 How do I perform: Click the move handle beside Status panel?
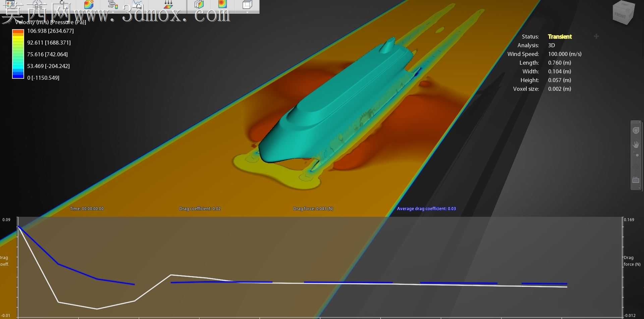(x=596, y=36)
